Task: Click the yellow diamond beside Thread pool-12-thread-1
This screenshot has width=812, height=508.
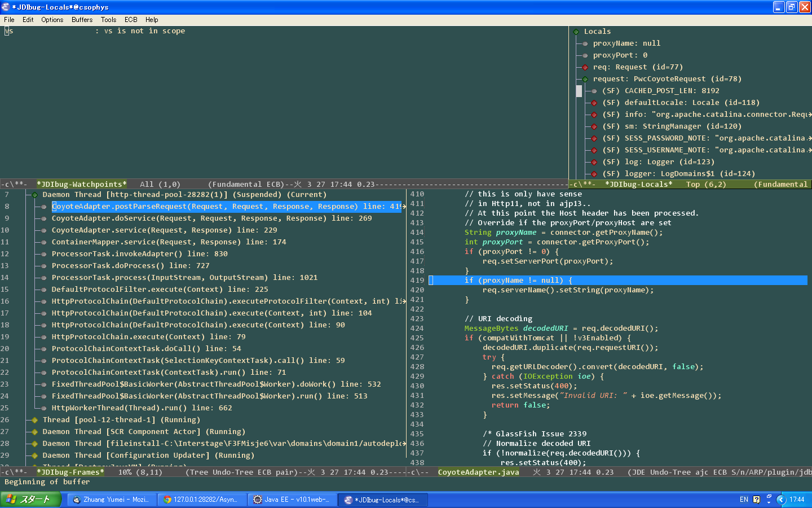Action: (35, 420)
